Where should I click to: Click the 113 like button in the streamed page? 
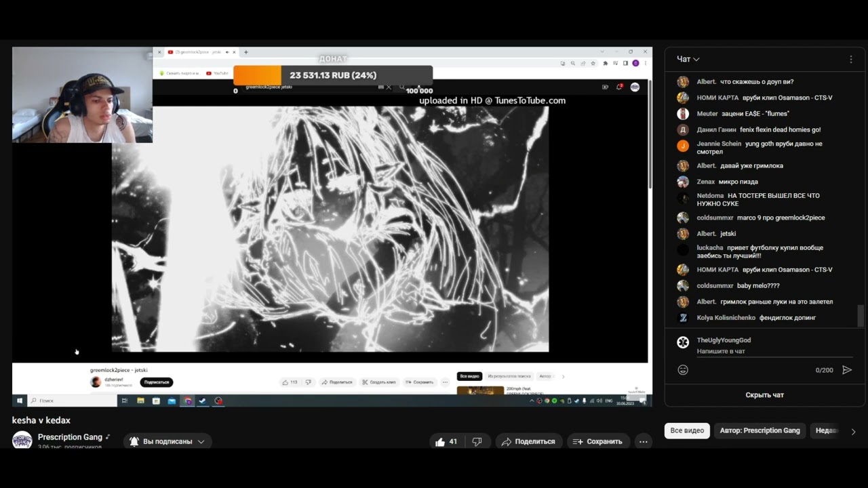[x=290, y=382]
